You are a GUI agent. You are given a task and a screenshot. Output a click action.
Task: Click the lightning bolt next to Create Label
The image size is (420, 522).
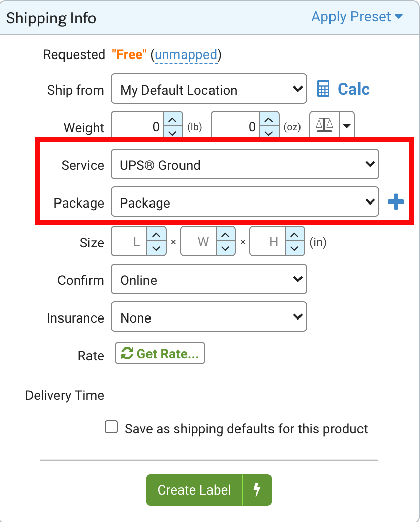[257, 490]
